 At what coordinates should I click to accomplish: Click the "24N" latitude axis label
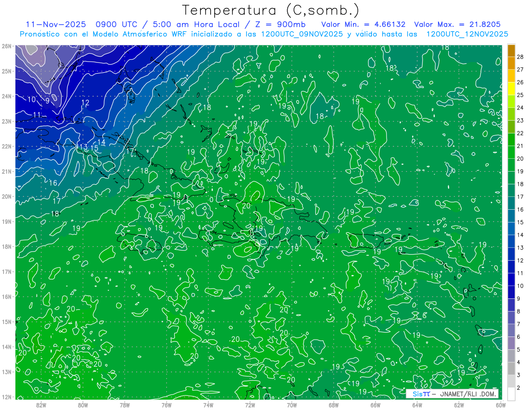tap(6, 96)
